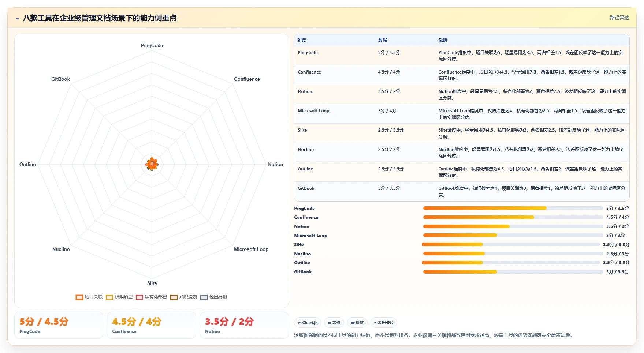
Task: Click the 路径雷达 label in the header
Action: [x=619, y=18]
